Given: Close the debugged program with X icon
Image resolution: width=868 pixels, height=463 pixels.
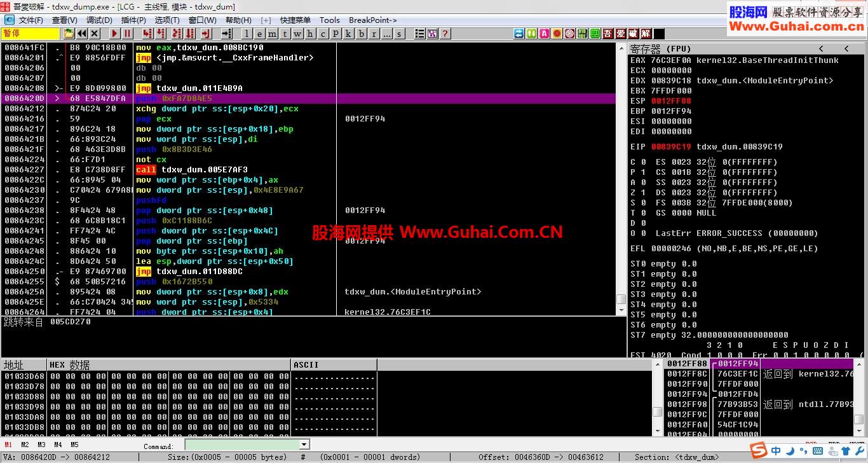Looking at the screenshot, I should tap(95, 34).
